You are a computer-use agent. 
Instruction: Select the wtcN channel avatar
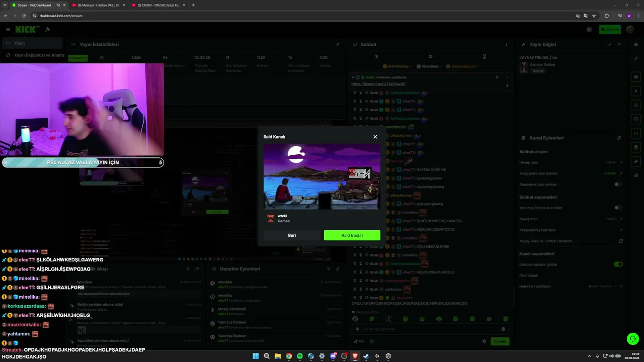coord(271,218)
